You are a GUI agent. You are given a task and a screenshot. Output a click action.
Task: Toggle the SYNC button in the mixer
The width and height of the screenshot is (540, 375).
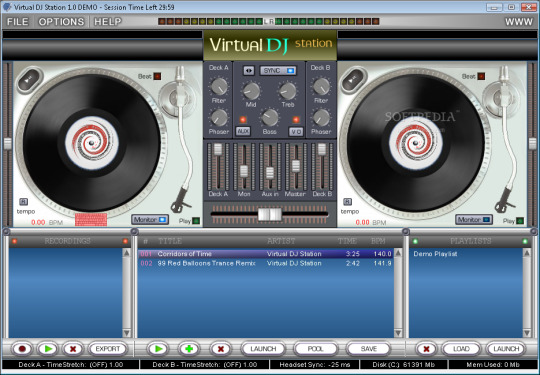pos(278,71)
